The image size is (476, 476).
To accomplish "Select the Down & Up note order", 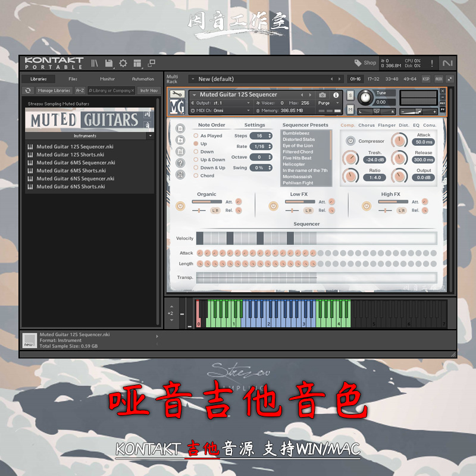I will [196, 168].
